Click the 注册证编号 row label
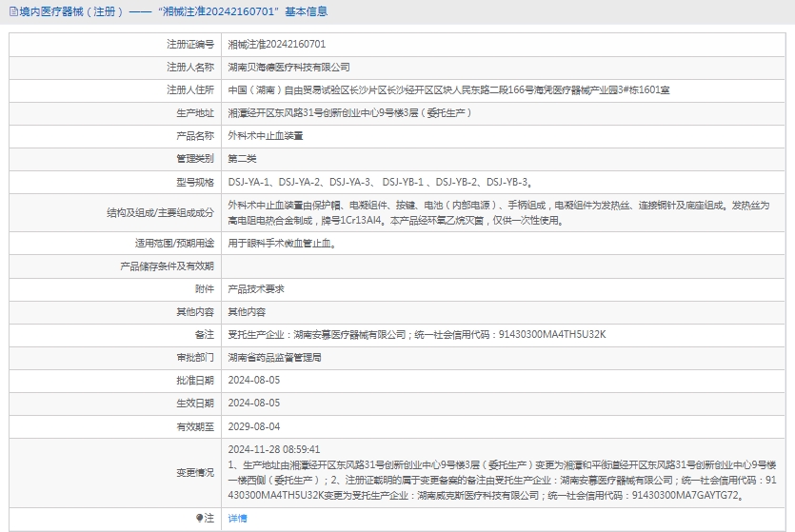This screenshot has width=795, height=532. (x=190, y=45)
